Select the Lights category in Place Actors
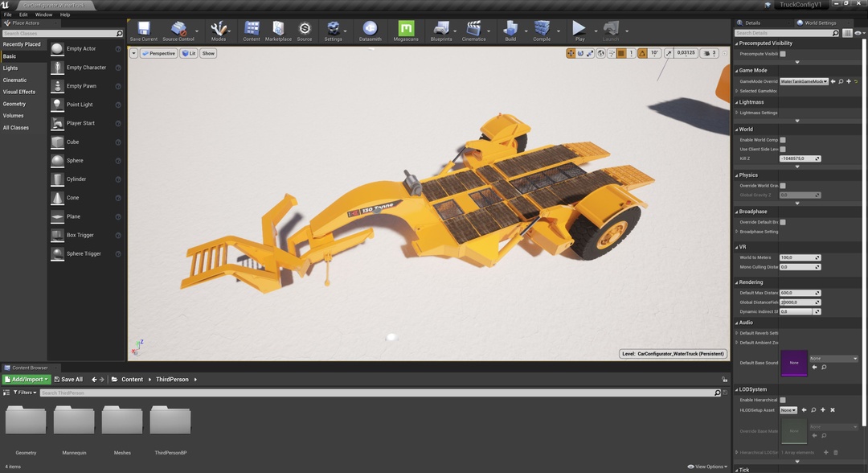Image resolution: width=868 pixels, height=473 pixels. [10, 68]
